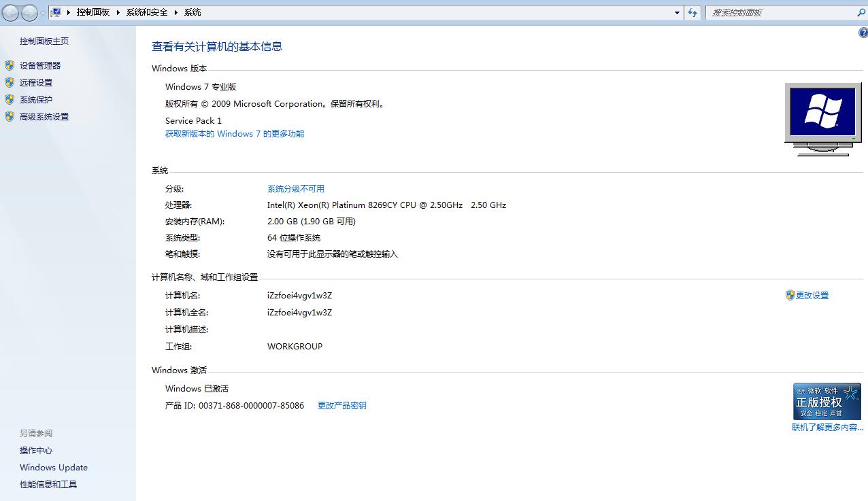Click 更改产品密钥 link

341,405
